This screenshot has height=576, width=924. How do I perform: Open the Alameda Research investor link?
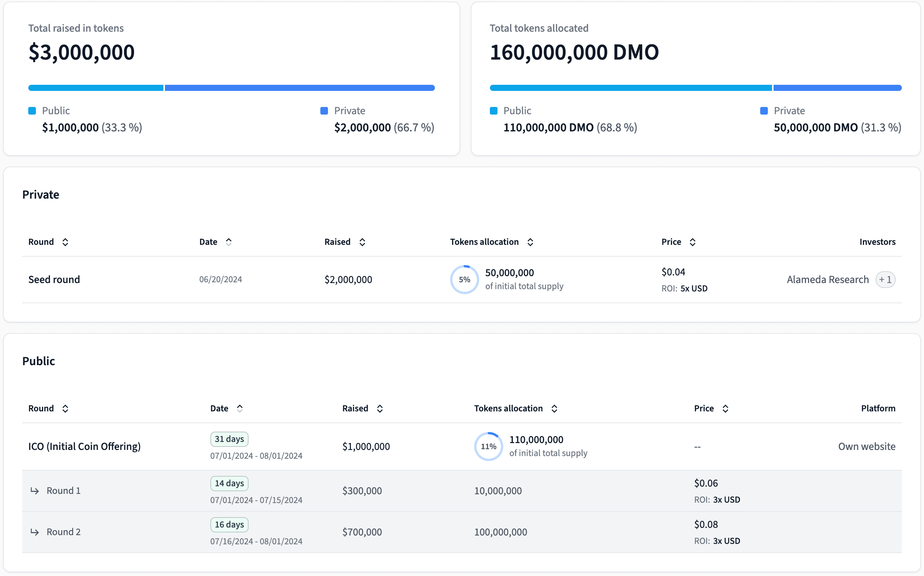click(827, 280)
